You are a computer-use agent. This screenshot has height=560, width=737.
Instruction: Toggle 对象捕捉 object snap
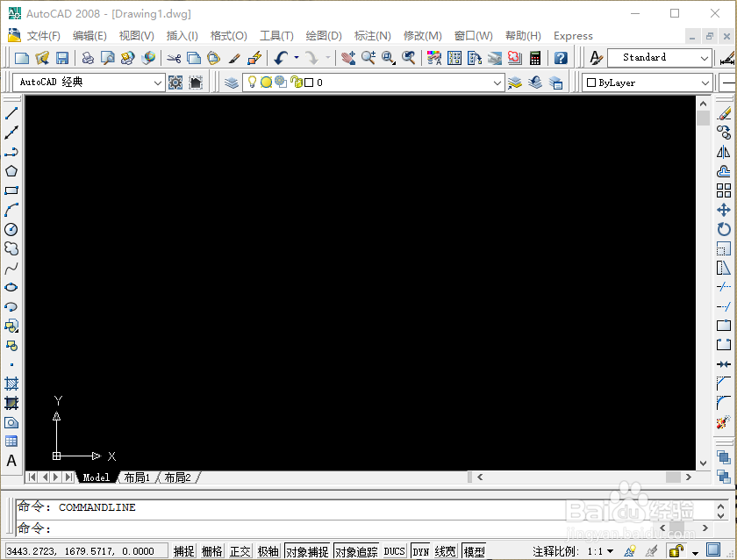[307, 551]
